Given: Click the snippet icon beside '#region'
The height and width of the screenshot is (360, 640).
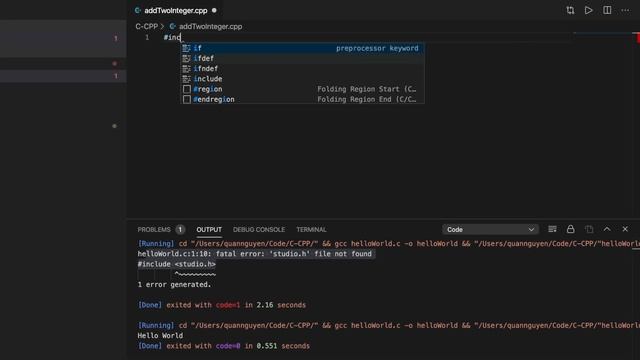Looking at the screenshot, I should (187, 89).
